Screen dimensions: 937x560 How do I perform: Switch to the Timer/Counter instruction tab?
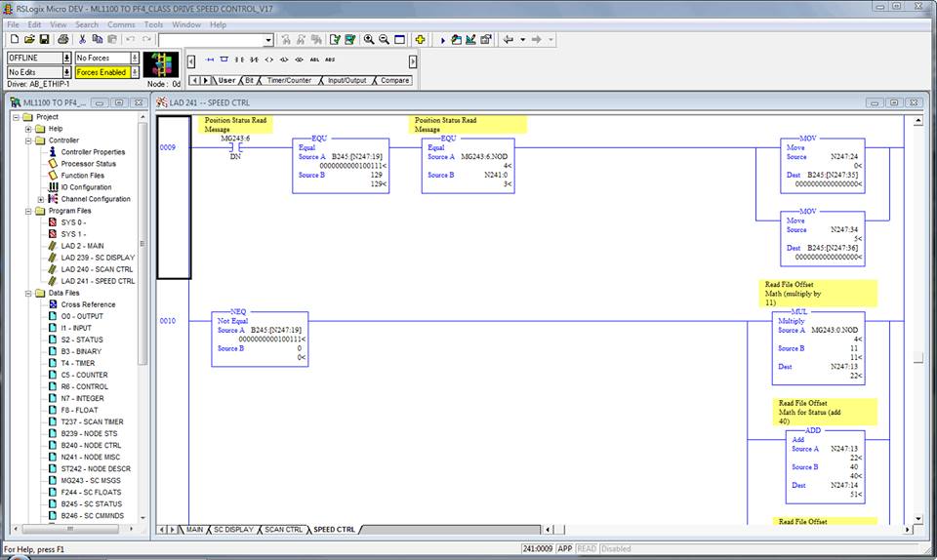(x=290, y=80)
